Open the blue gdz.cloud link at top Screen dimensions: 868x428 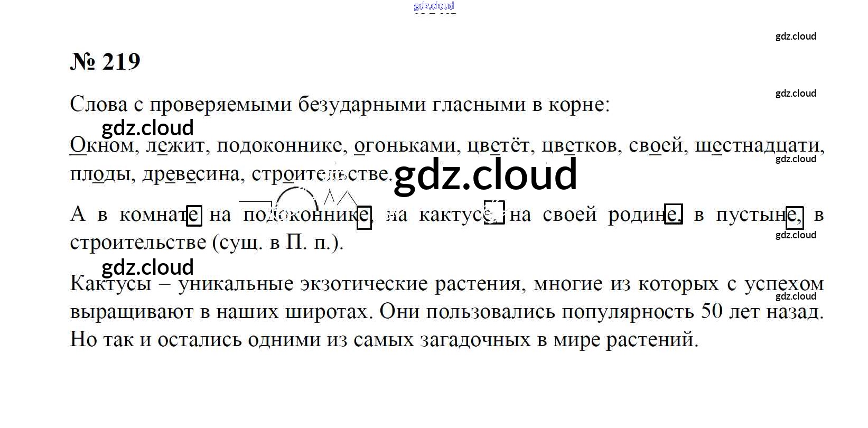(x=434, y=6)
